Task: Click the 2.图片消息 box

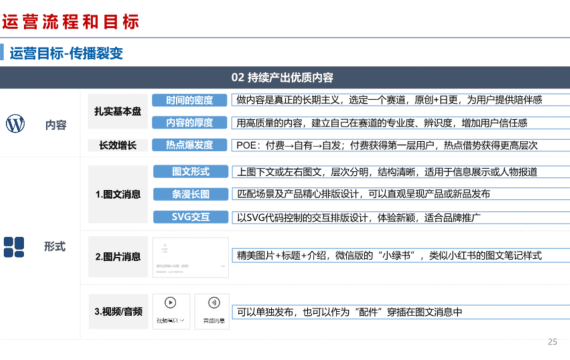Action: point(118,257)
